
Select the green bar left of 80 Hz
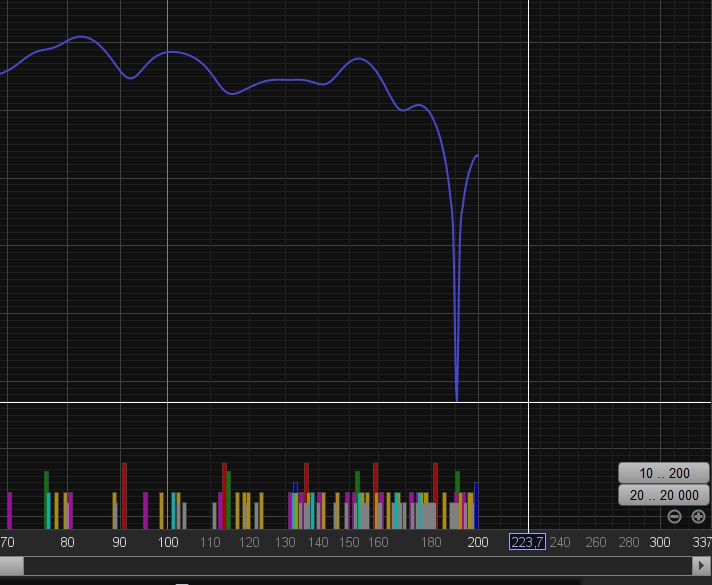[46, 499]
